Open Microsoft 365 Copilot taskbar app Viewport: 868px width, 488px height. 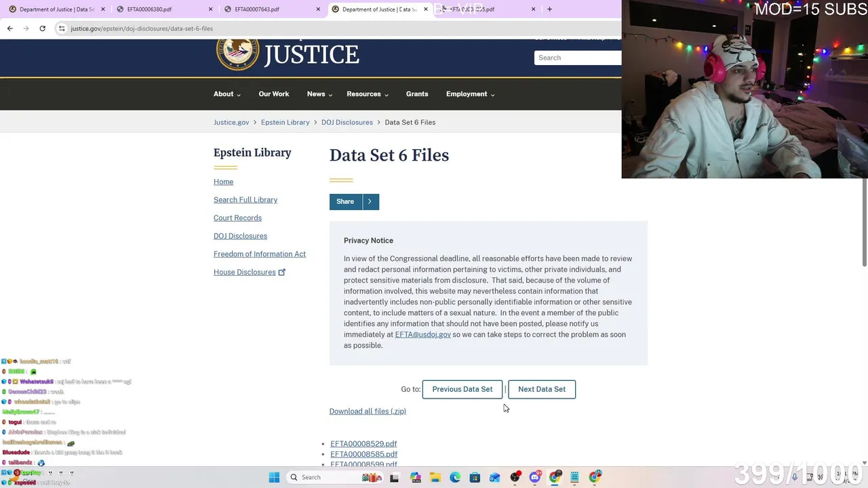click(x=415, y=477)
